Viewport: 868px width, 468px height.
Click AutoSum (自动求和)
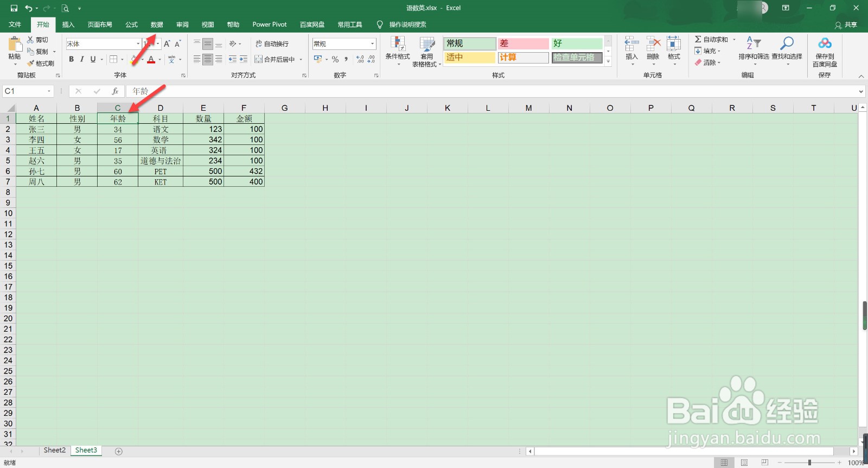pos(711,40)
